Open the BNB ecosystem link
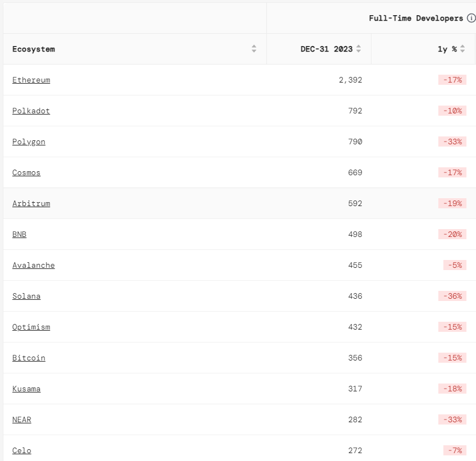 pos(19,234)
